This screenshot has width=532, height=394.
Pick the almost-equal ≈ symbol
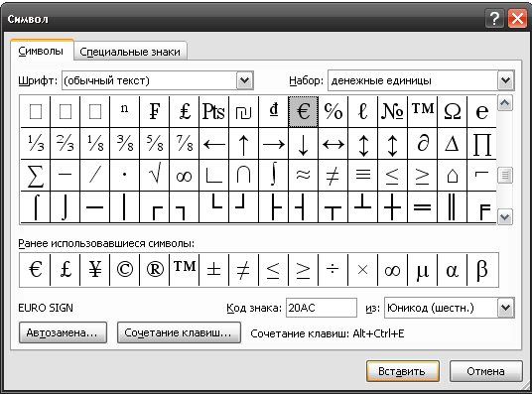coord(303,176)
